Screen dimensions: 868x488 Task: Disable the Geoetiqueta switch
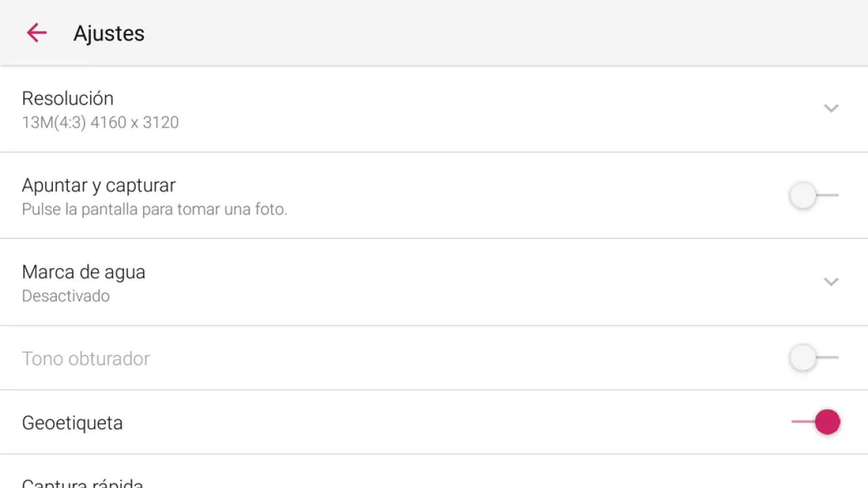point(815,422)
